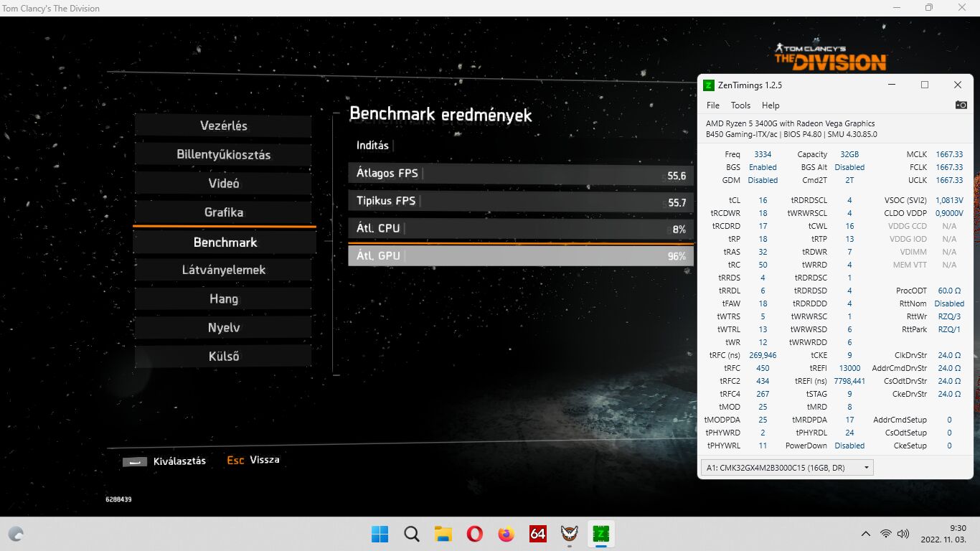Switch to The Division taskbar icon
This screenshot has height=551, width=980.
click(x=569, y=534)
